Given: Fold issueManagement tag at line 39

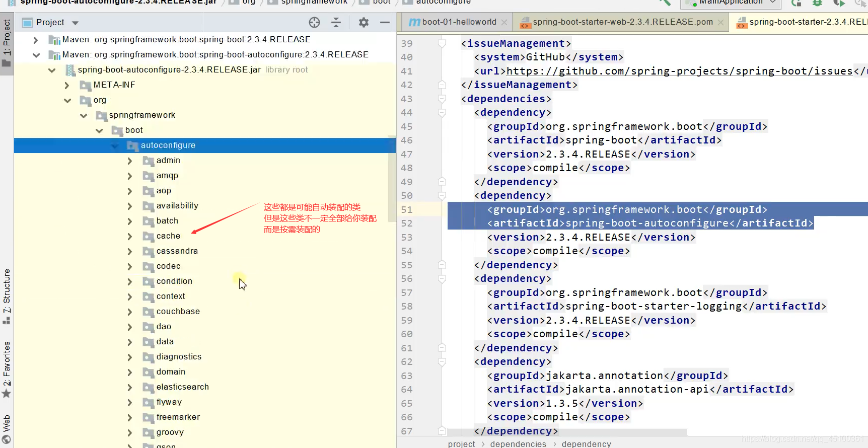Looking at the screenshot, I should tap(442, 43).
